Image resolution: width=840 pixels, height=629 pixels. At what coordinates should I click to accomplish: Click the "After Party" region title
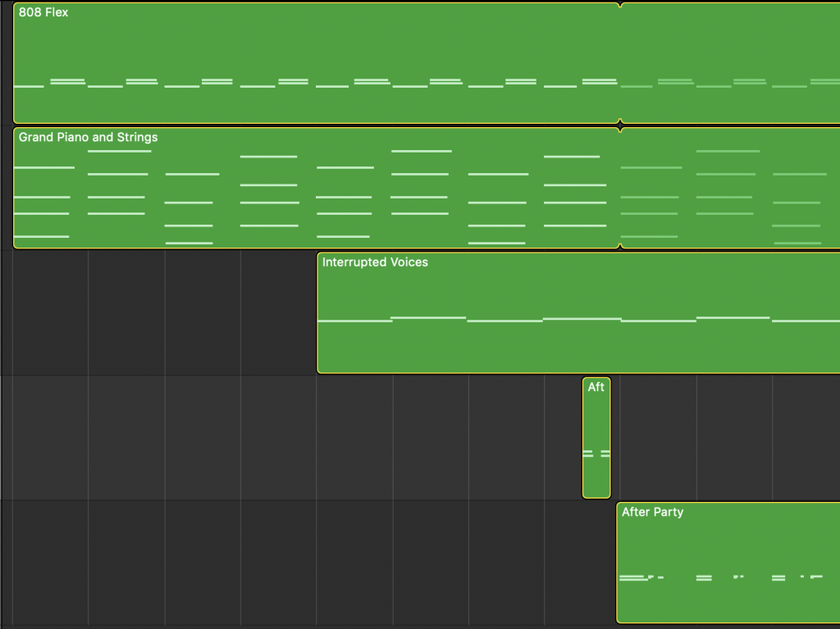tap(652, 512)
